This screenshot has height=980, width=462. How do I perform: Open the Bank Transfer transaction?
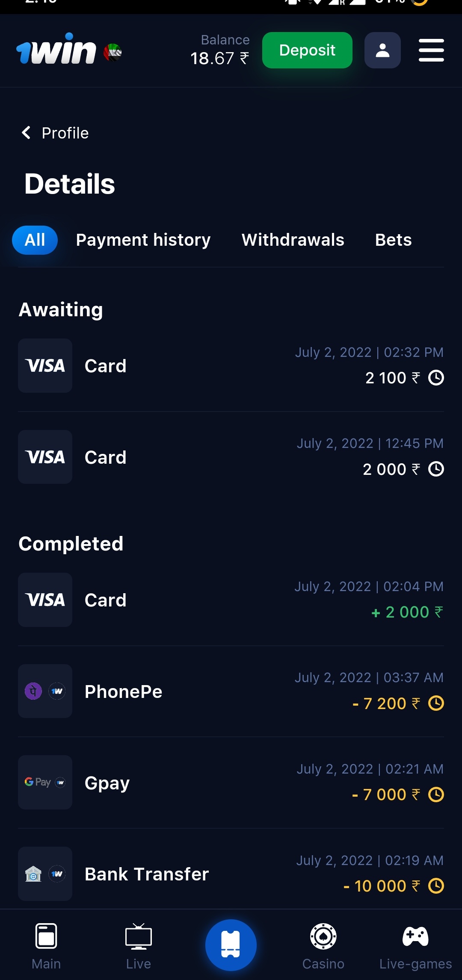coord(231,873)
